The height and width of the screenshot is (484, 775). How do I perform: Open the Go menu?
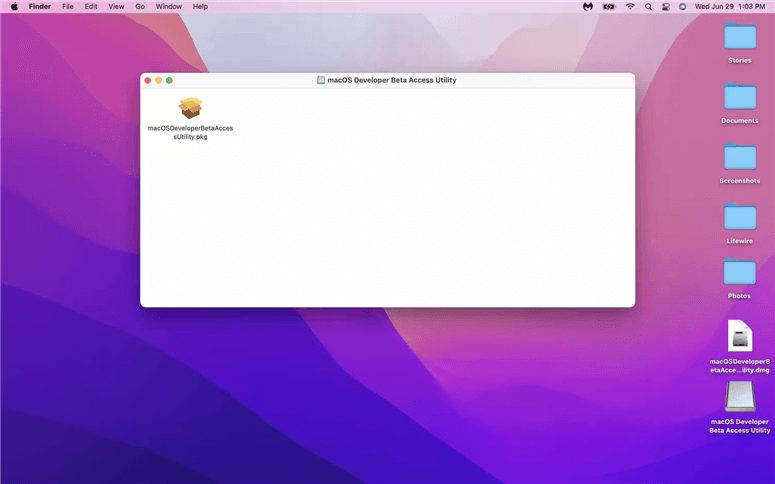pyautogui.click(x=140, y=6)
